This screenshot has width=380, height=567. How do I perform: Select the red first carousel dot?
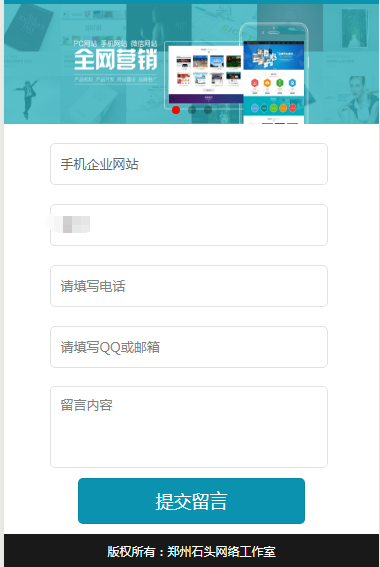pyautogui.click(x=176, y=110)
